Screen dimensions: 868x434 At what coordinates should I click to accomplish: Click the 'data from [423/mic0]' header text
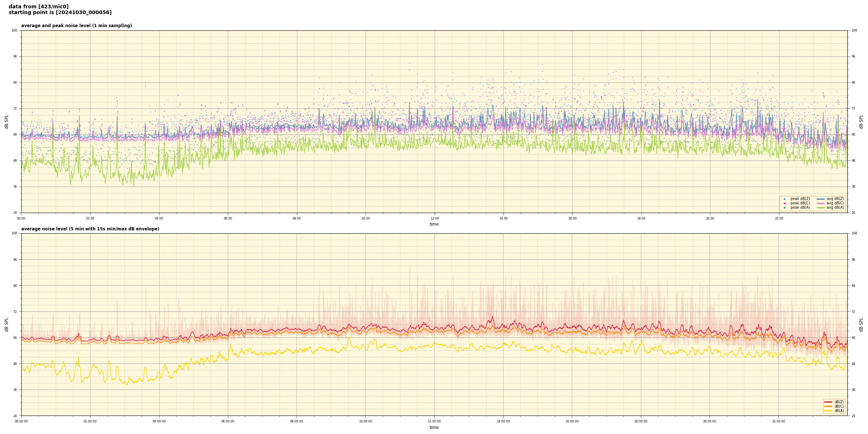coord(39,7)
